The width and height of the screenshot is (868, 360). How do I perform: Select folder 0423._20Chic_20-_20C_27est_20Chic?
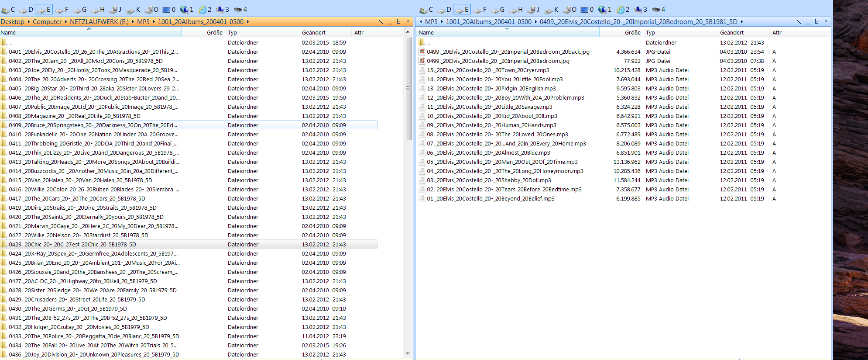click(x=189, y=245)
